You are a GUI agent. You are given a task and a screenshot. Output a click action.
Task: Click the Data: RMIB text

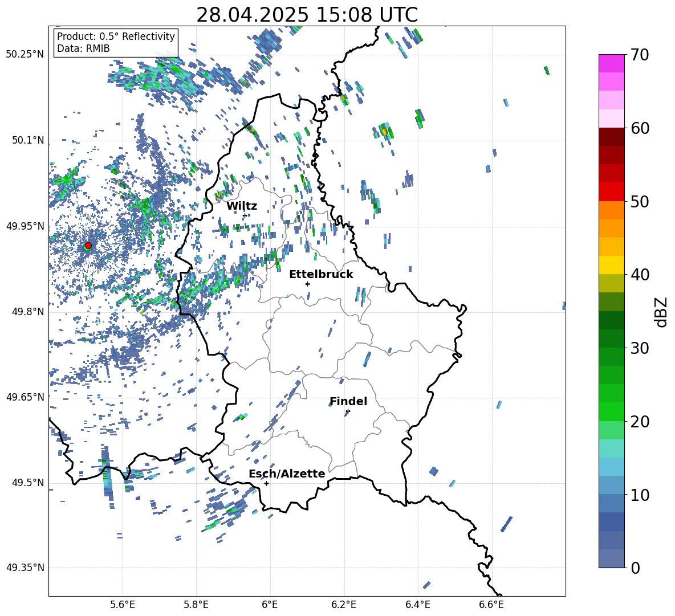pos(83,48)
